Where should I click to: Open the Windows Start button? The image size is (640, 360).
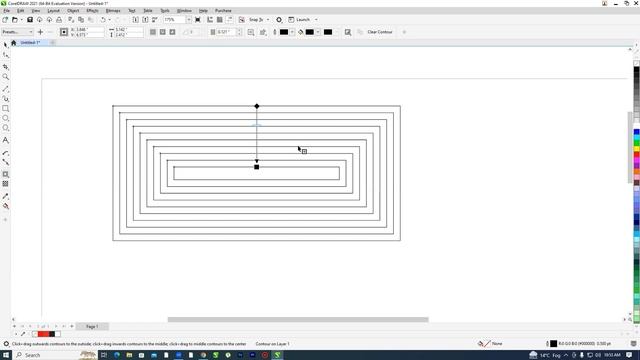(6, 355)
